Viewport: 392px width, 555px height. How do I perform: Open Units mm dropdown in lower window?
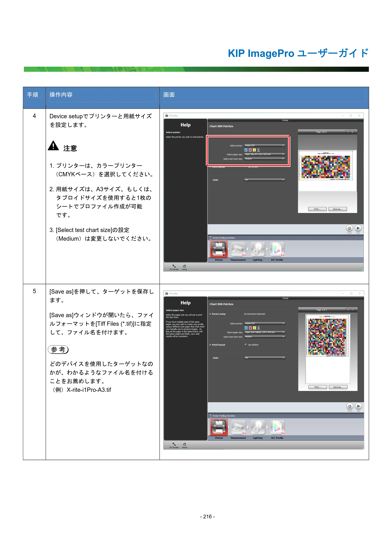(x=265, y=358)
